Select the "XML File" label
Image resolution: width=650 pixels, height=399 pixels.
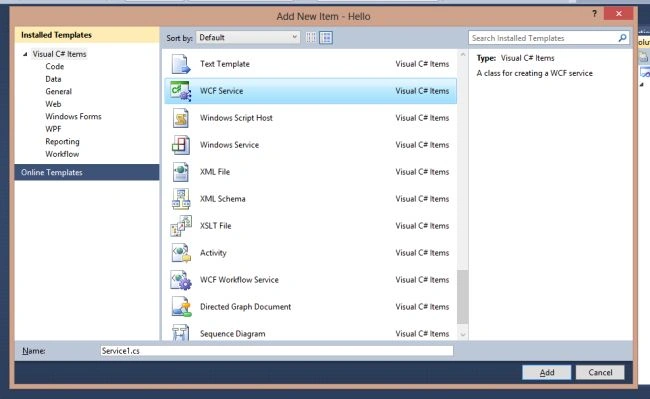(x=215, y=172)
